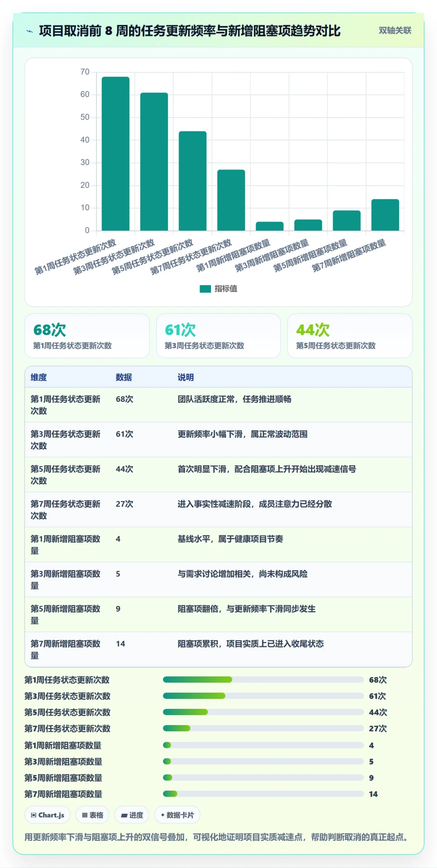
Task: Select the 44次 table cell
Action: pos(125,469)
